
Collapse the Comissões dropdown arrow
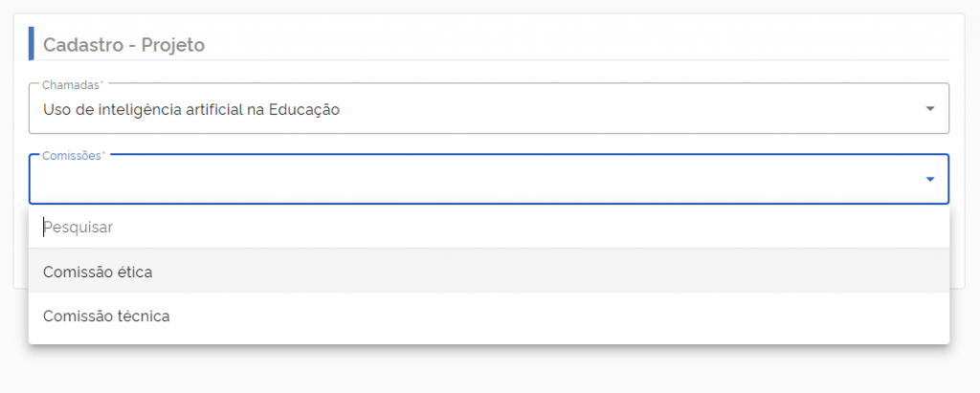pos(929,179)
